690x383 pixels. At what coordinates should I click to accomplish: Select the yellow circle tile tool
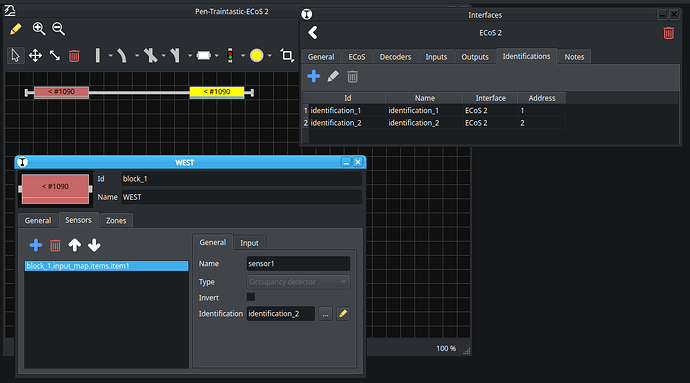click(x=257, y=55)
